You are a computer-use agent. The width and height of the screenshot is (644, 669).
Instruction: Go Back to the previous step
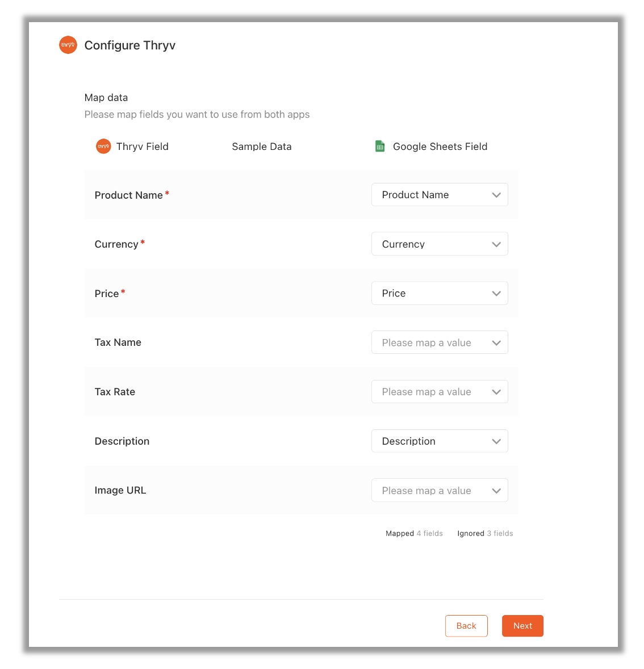click(x=466, y=626)
